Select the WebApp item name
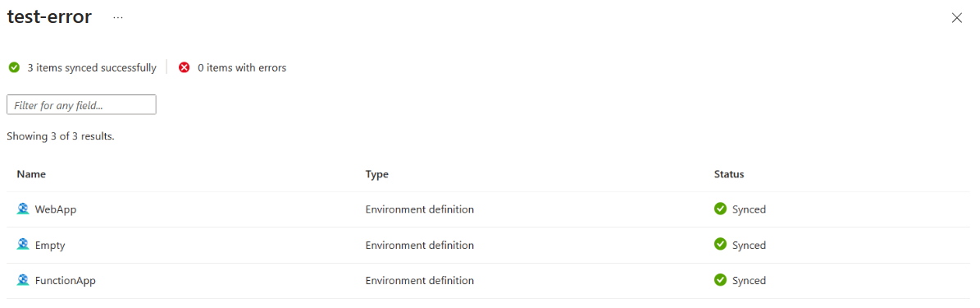Screen dimensions: 980x308 click(56, 209)
